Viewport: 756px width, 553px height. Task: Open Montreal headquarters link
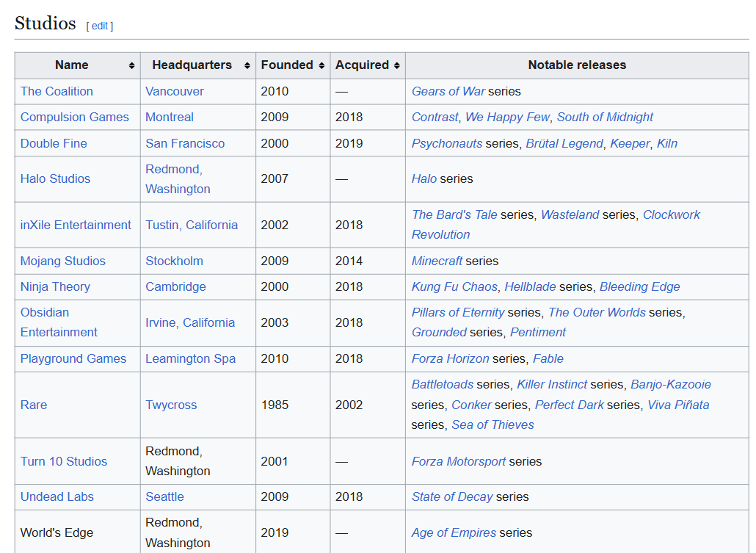point(170,118)
